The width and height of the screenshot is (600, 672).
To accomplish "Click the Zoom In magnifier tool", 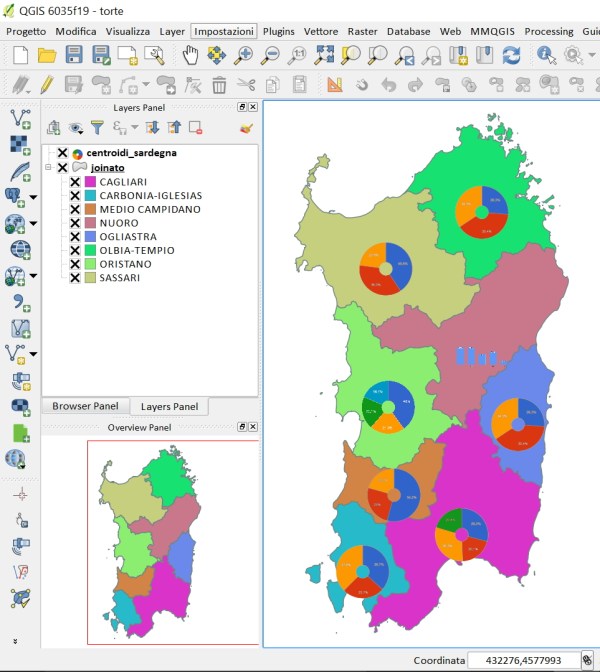I will click(243, 55).
